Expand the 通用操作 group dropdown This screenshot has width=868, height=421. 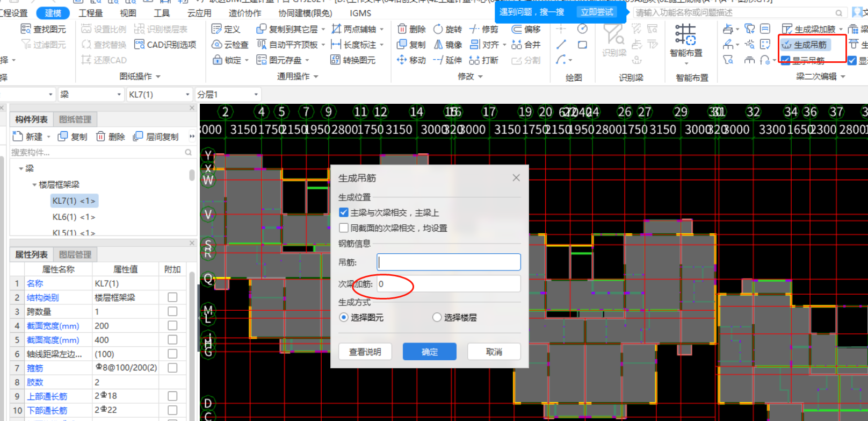(316, 77)
